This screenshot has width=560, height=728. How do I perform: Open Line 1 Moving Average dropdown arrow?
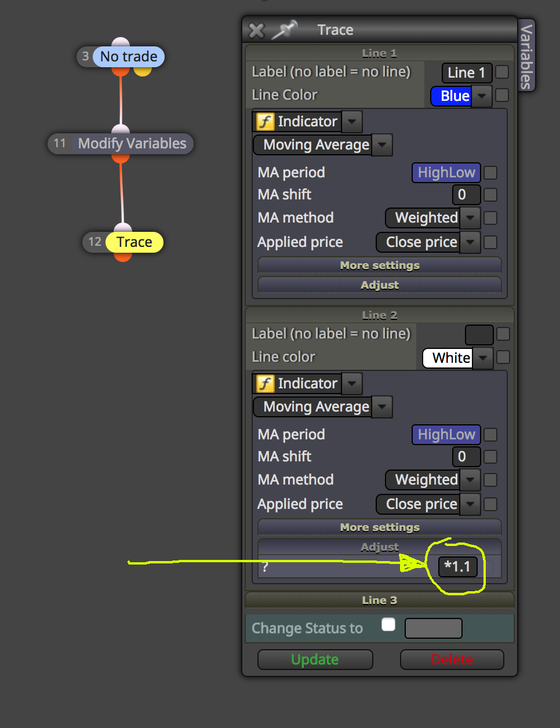click(x=382, y=145)
